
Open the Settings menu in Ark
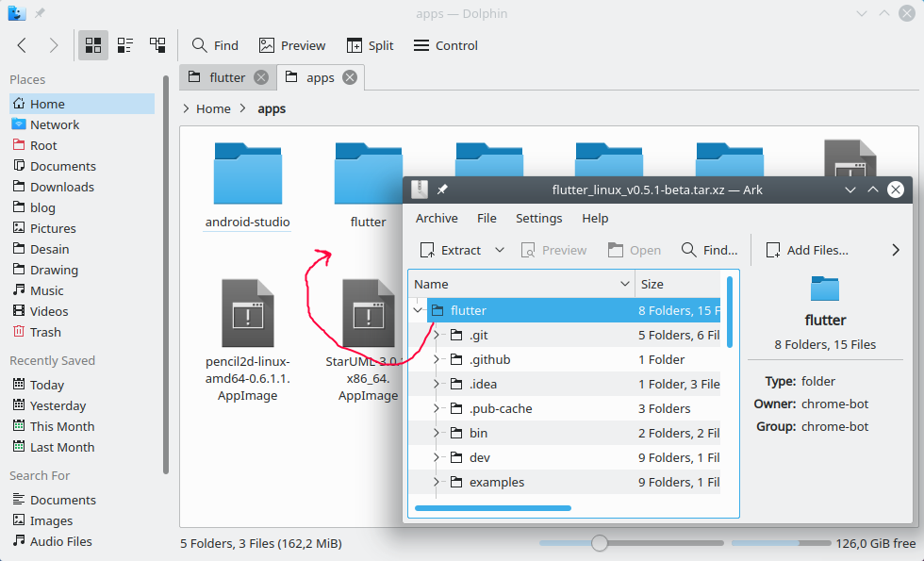point(538,218)
